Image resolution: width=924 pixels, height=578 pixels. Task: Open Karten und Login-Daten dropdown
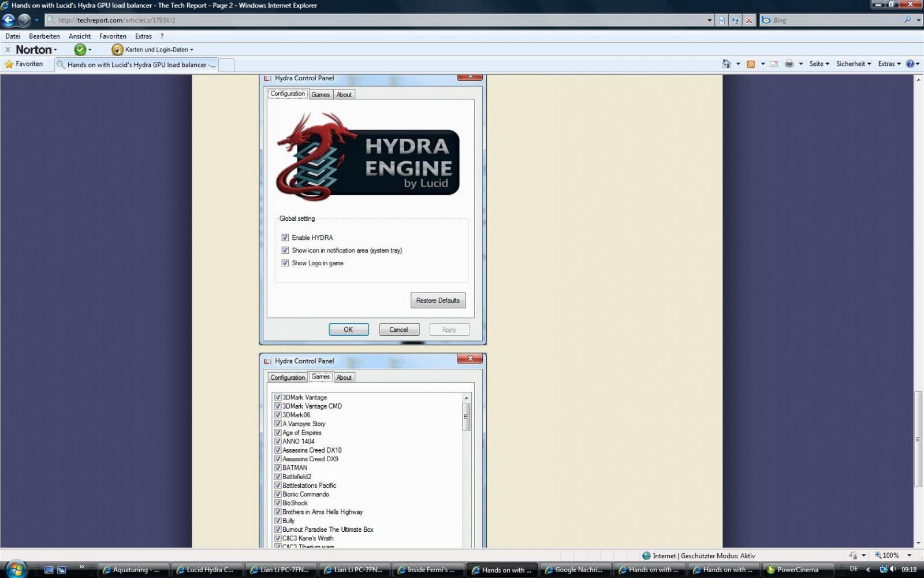pos(153,50)
